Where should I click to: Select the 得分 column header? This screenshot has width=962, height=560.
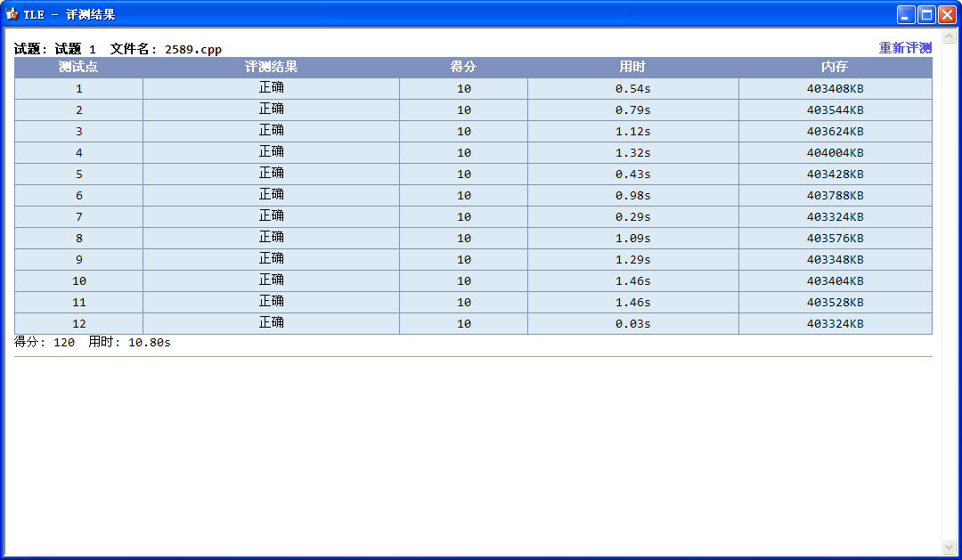click(x=463, y=67)
